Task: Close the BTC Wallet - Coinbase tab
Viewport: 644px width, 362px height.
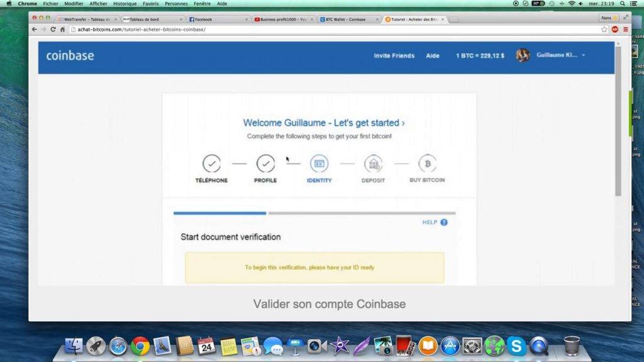Action: click(x=377, y=19)
